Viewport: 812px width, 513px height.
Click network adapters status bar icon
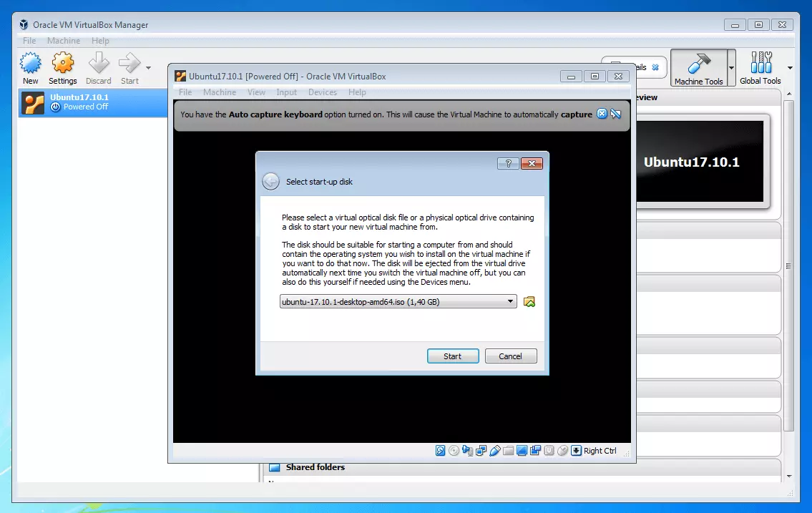(x=481, y=451)
